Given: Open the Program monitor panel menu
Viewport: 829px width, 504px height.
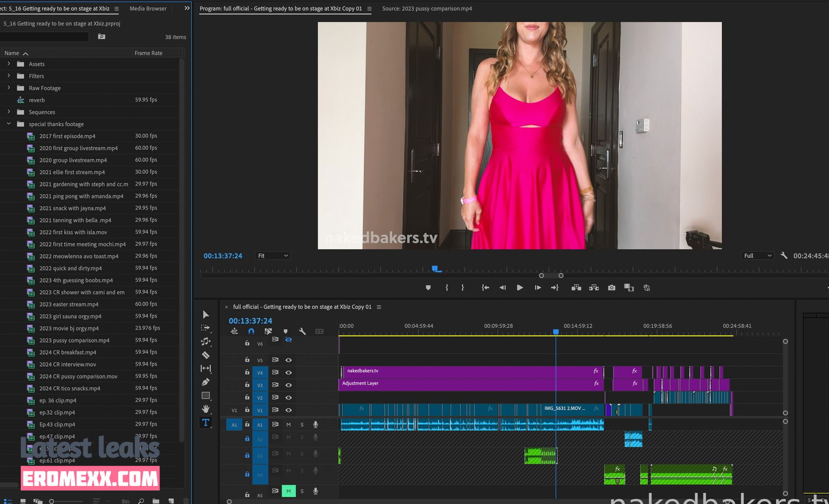Looking at the screenshot, I should pos(369,9).
